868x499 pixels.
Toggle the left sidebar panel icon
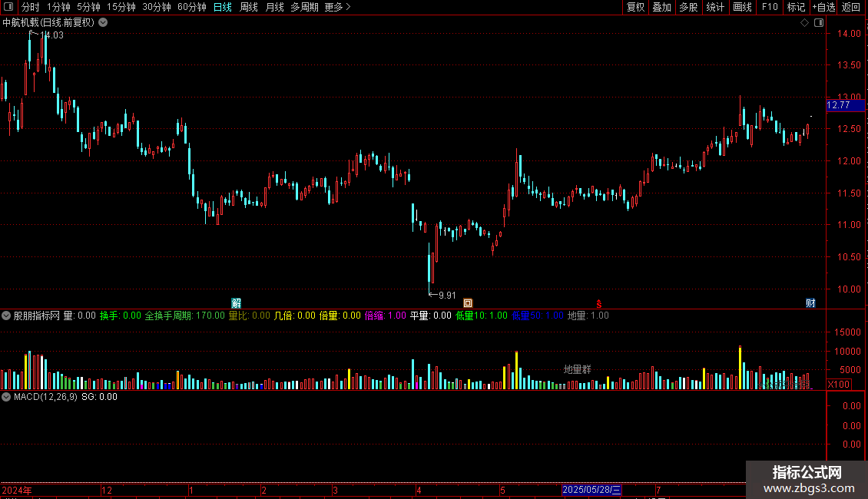8,7
